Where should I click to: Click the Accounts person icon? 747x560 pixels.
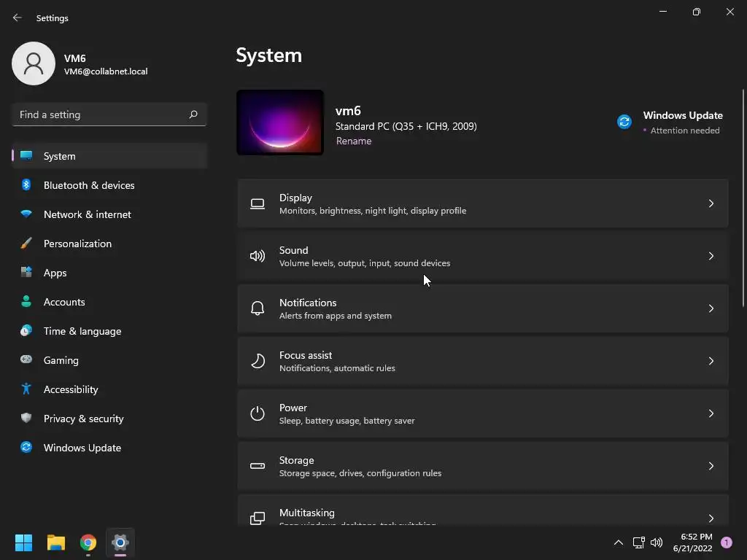(x=26, y=301)
